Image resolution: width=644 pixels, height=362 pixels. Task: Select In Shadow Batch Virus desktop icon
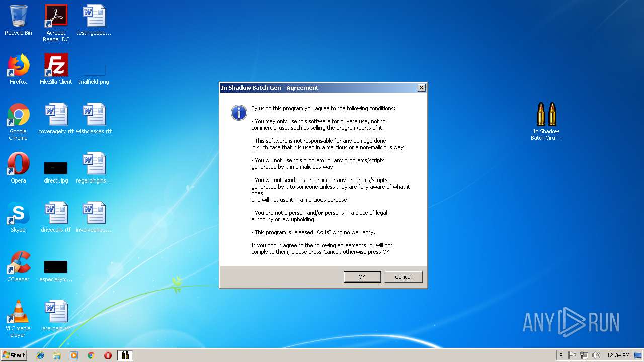coord(546,121)
